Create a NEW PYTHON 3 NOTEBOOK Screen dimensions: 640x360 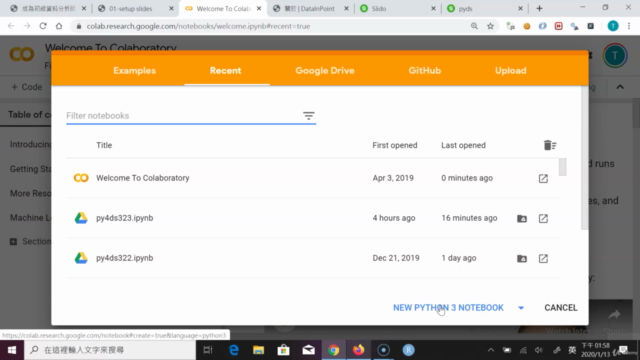point(448,308)
